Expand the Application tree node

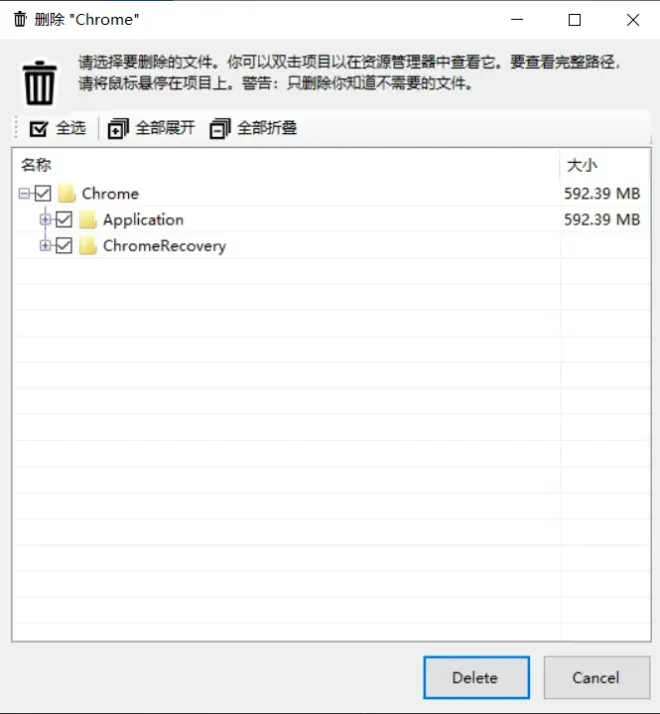[45, 220]
